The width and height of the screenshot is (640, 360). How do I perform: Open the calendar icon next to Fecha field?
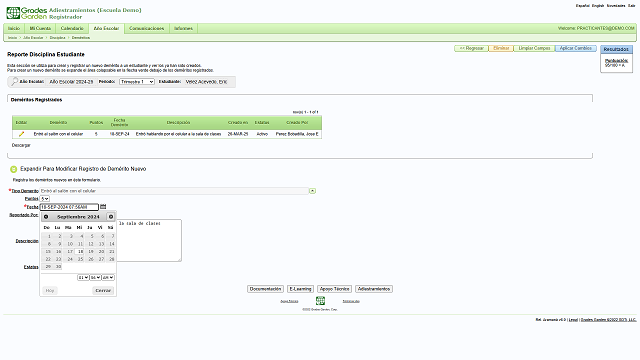pyautogui.click(x=103, y=207)
